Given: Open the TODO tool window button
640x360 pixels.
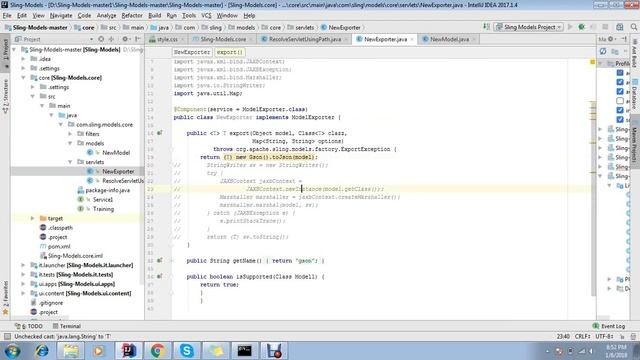Looking at the screenshot, I should pos(29,326).
